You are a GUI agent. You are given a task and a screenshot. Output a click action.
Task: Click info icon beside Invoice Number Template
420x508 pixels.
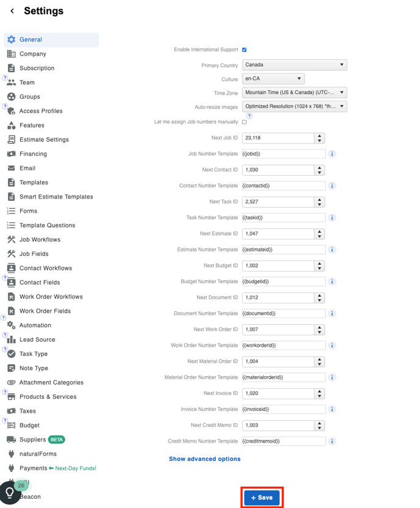pos(332,410)
